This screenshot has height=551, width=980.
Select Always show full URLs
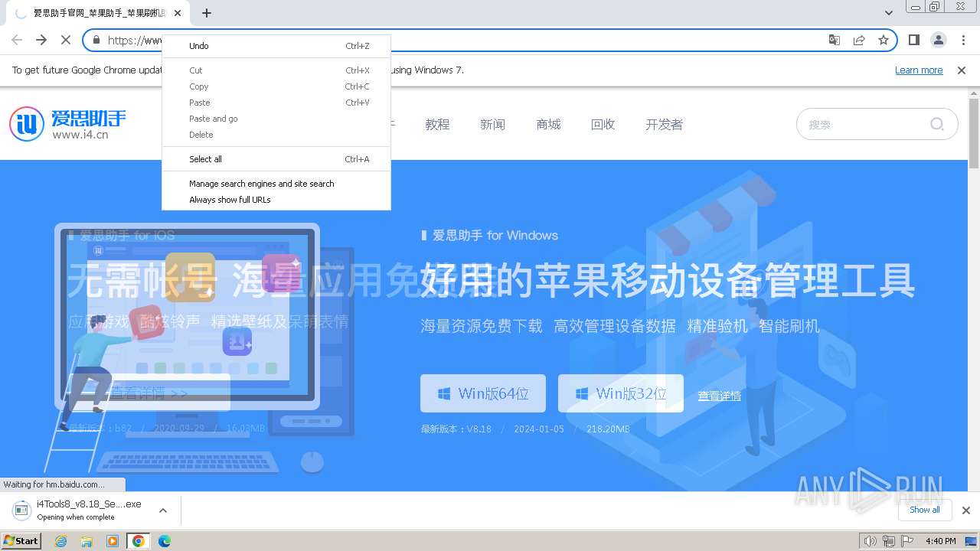coord(276,200)
